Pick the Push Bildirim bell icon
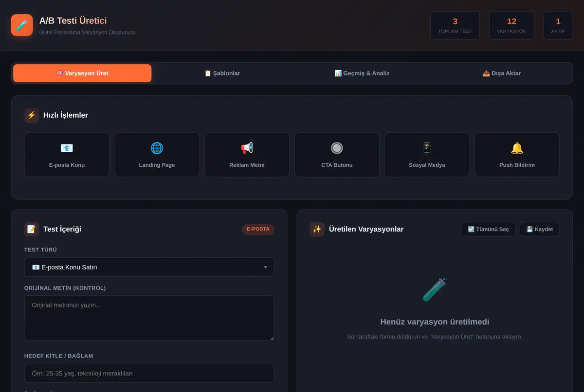Screen dimensions: 584x392 (x=517, y=148)
